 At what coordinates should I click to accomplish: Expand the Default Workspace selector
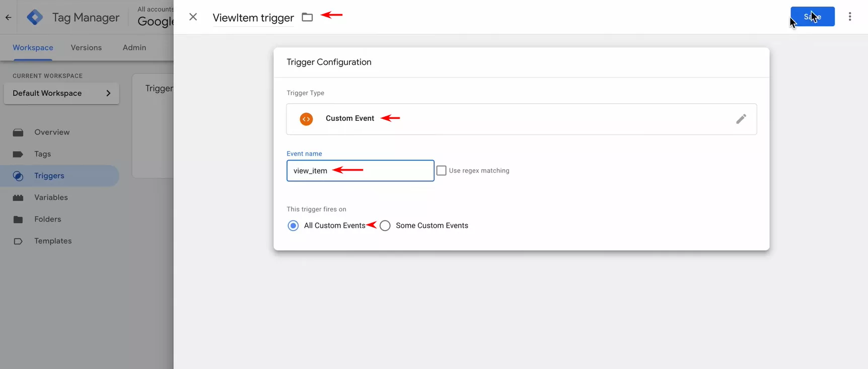coord(61,93)
